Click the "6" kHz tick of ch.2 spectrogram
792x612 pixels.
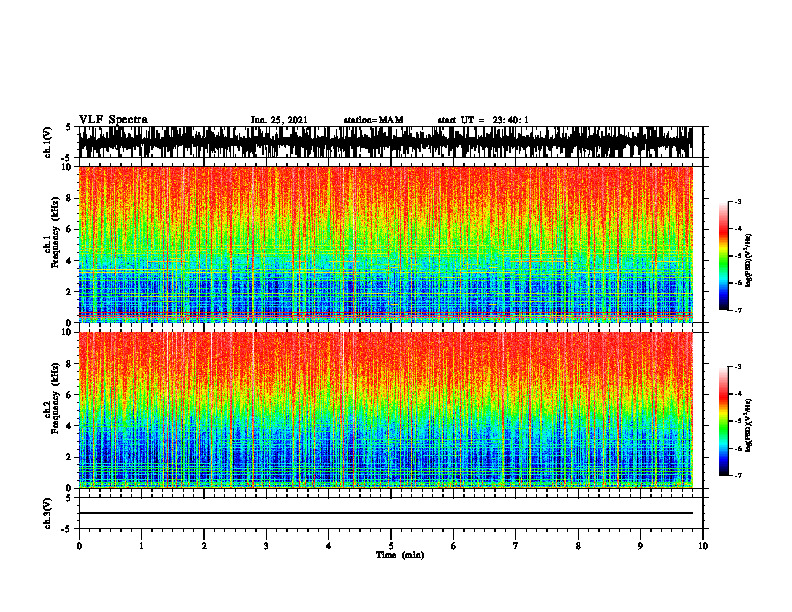[69, 395]
